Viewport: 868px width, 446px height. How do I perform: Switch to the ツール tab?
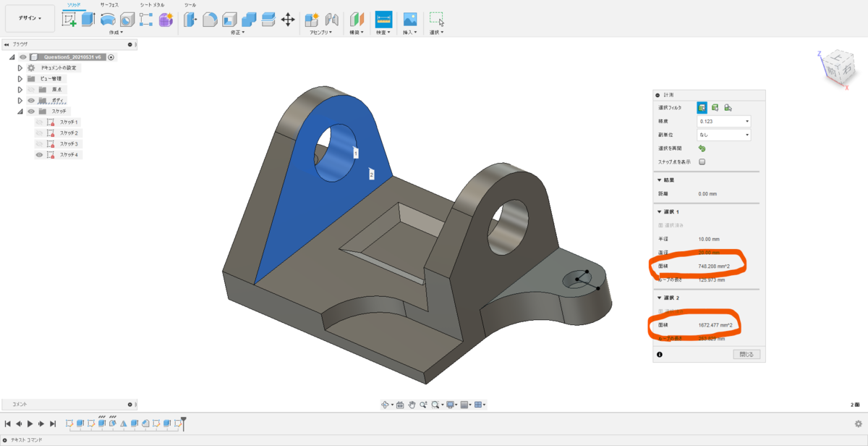click(190, 4)
